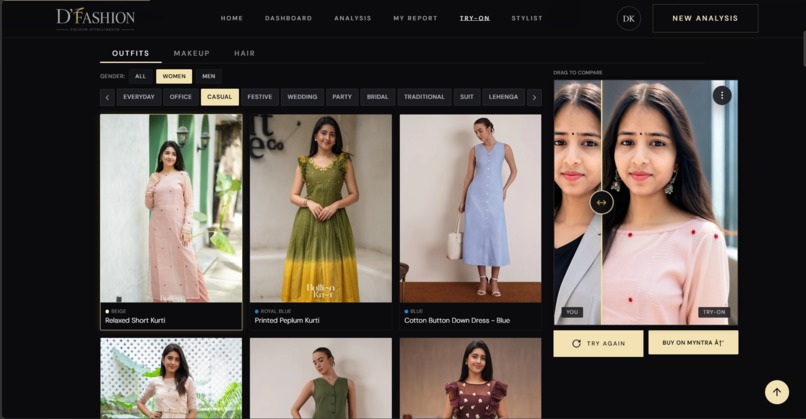The width and height of the screenshot is (806, 419).
Task: Set the gender filter to Women
Action: point(174,76)
